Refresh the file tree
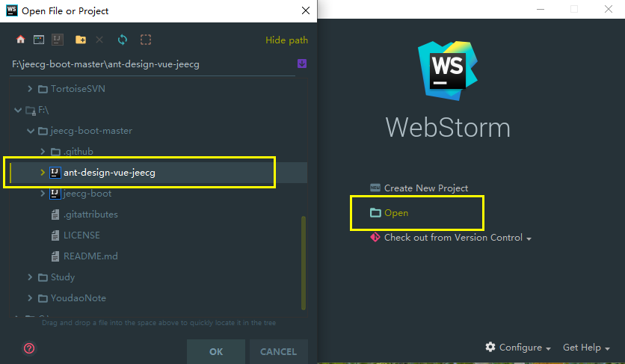Image resolution: width=625 pixels, height=364 pixels. click(x=123, y=40)
